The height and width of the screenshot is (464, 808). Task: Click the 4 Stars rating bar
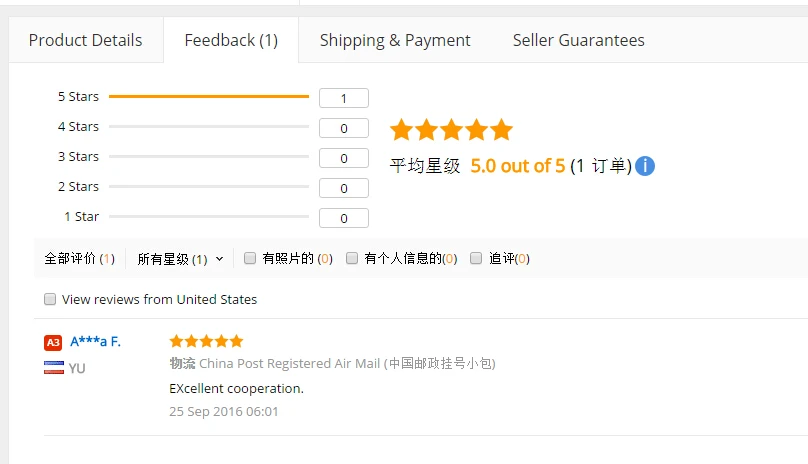point(209,127)
